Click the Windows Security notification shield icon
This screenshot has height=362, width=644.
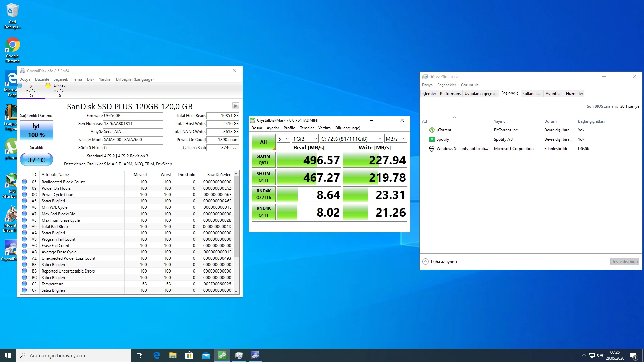432,149
